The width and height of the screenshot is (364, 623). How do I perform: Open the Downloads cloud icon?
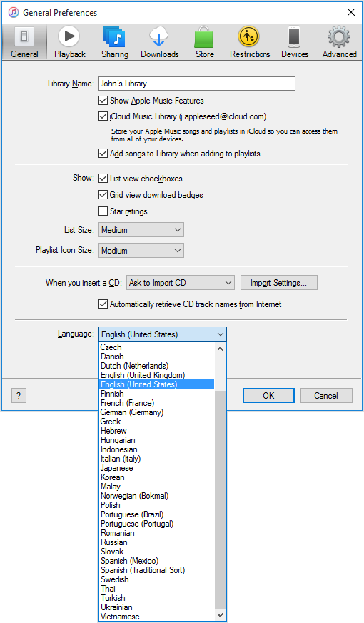[159, 36]
